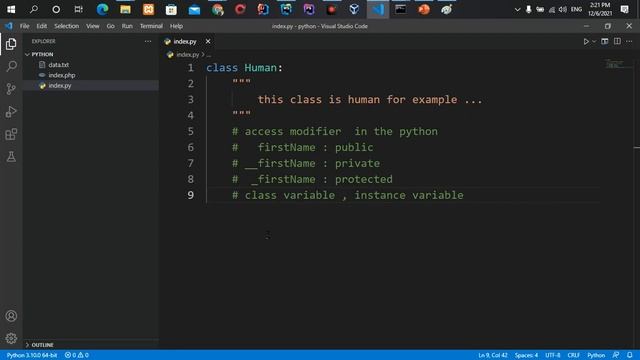Click the VS Code logo menu icon

pos(9,26)
